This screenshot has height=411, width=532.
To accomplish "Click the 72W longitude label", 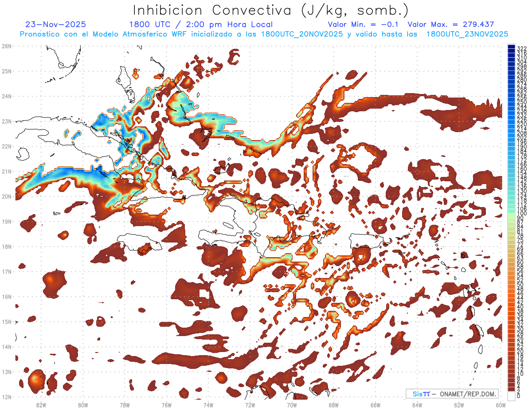I will [x=250, y=405].
